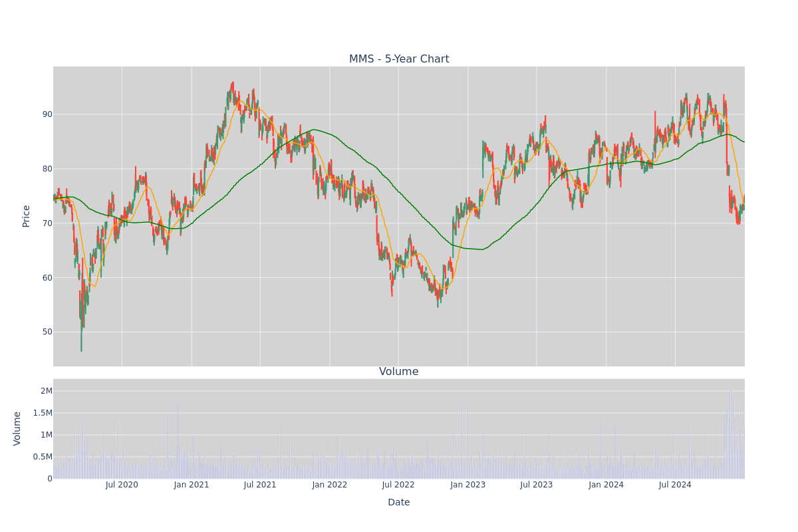Click date tick label 'Jul 2023'
The height and width of the screenshot is (532, 798).
pos(537,485)
